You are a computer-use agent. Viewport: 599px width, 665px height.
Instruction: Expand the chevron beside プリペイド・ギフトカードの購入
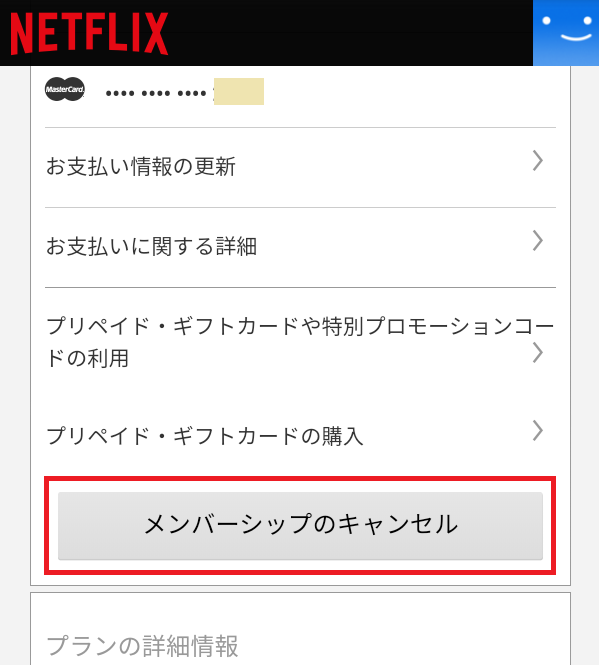coord(537,431)
